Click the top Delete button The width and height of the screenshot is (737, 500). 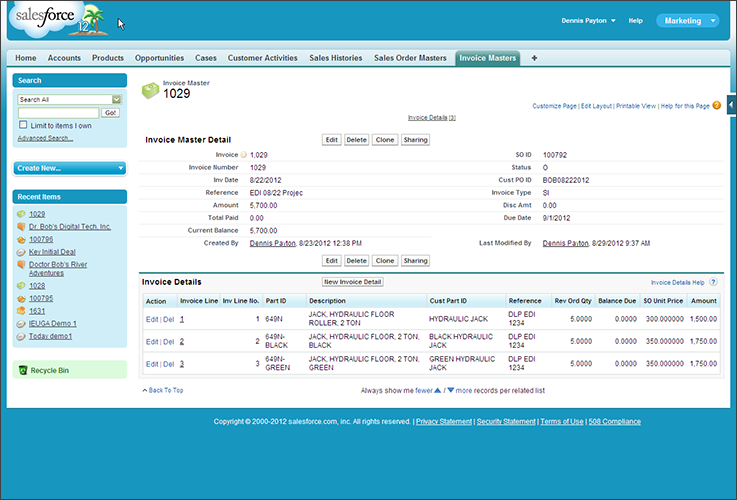coord(356,140)
